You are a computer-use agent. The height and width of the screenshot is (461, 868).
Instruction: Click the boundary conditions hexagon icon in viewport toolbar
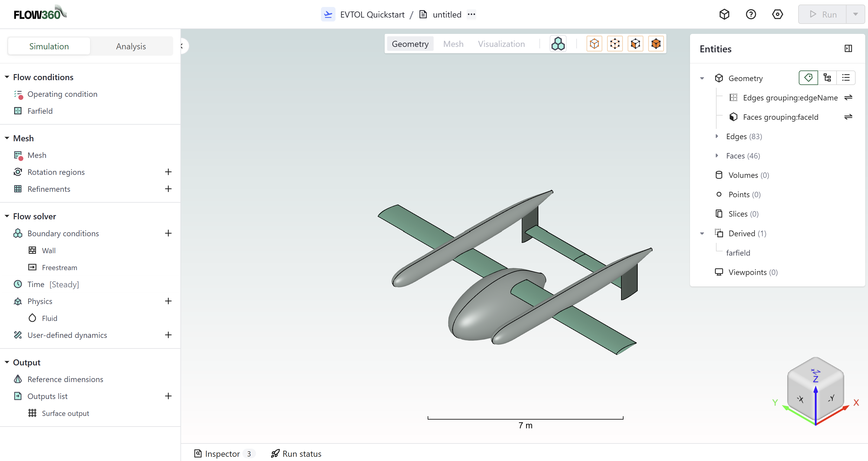point(558,44)
